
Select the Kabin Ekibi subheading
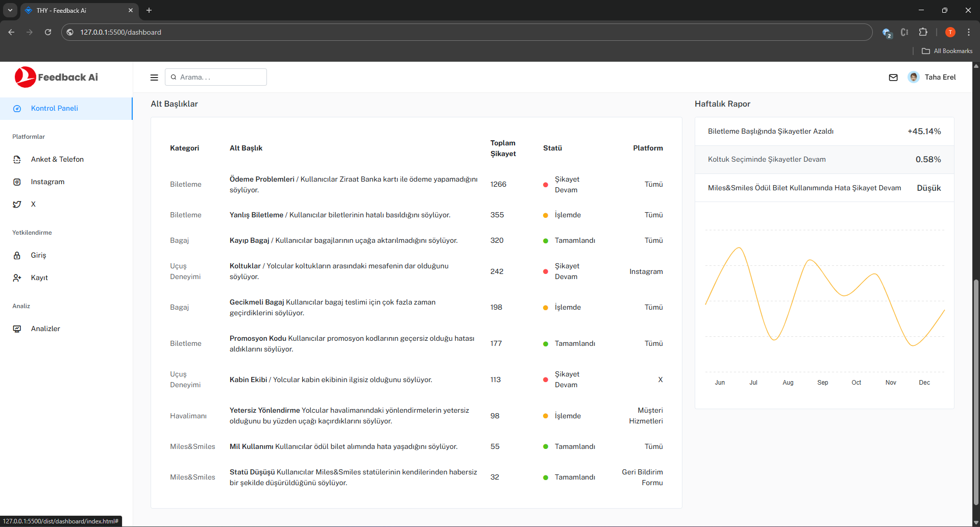click(249, 380)
